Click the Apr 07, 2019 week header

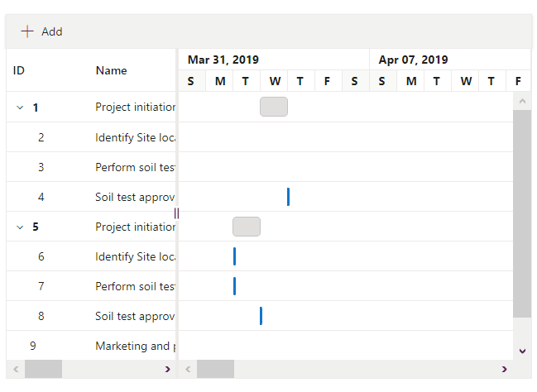coord(413,60)
